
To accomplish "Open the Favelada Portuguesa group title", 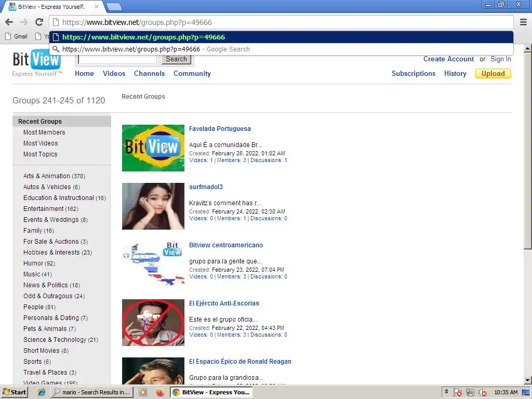I will (x=220, y=129).
